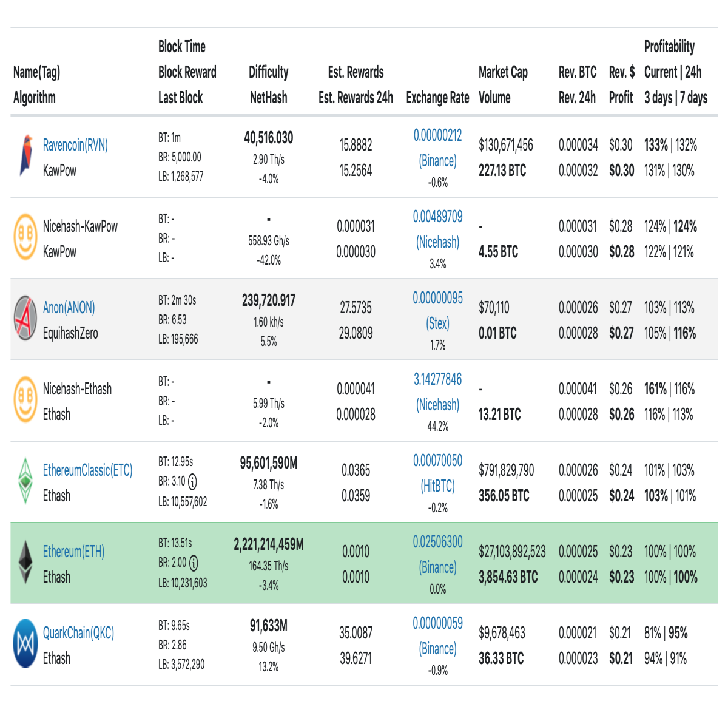The height and width of the screenshot is (704, 728).
Task: Click info icon beside ETH block reward 2.00
Action: [194, 563]
